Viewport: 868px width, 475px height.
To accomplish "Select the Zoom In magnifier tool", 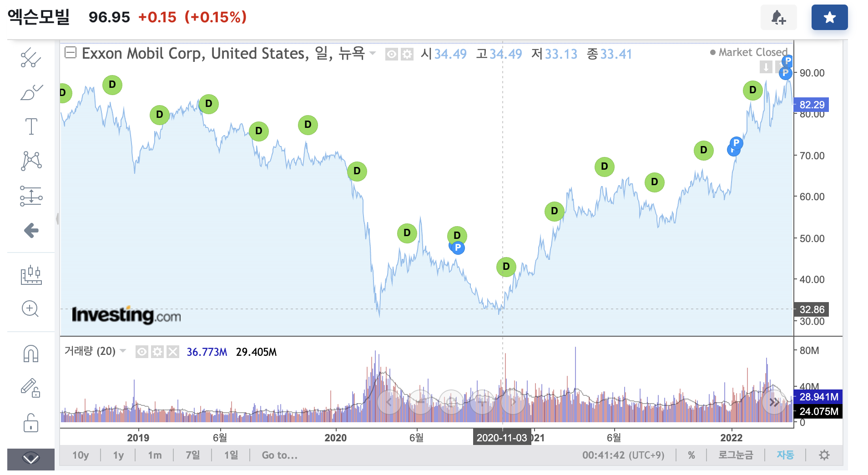I will 30,309.
